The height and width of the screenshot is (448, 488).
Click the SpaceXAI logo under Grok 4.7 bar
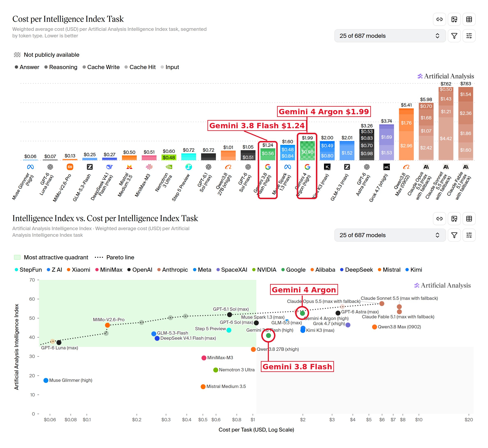[387, 167]
